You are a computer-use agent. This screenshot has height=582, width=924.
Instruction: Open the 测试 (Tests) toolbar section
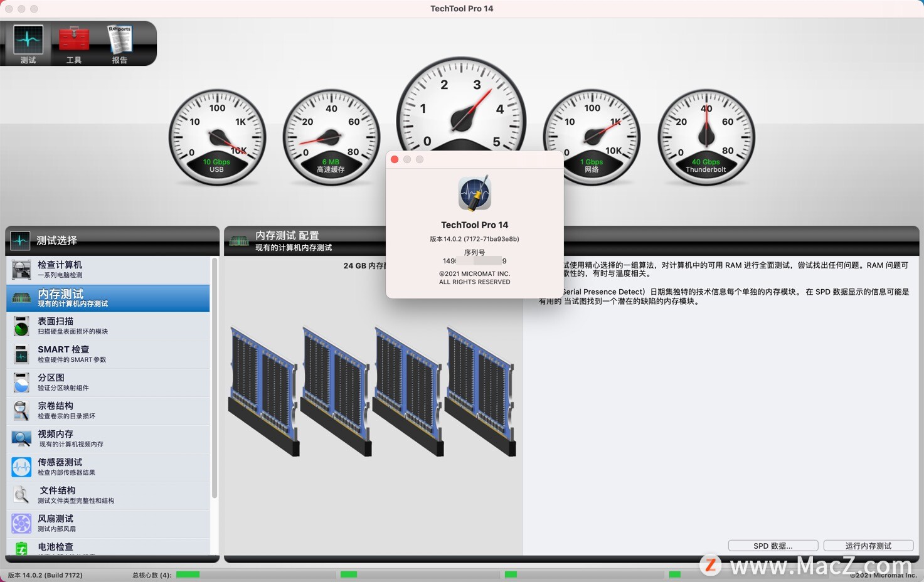point(28,44)
